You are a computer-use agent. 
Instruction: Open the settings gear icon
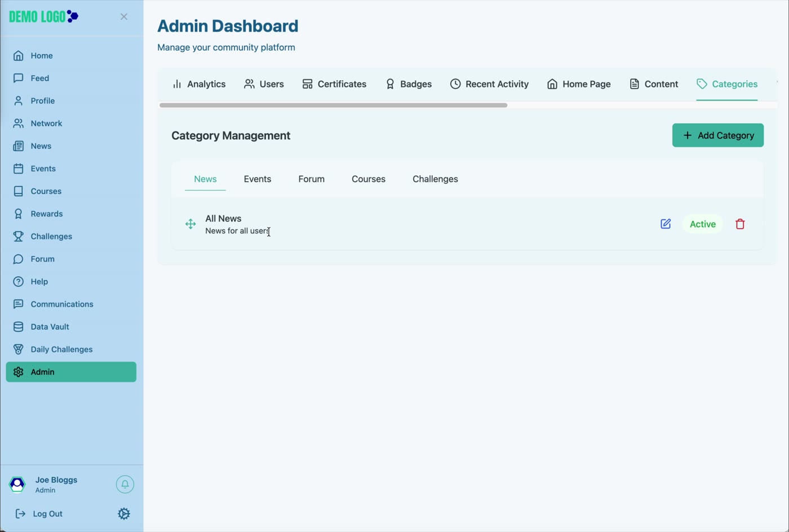(x=124, y=514)
